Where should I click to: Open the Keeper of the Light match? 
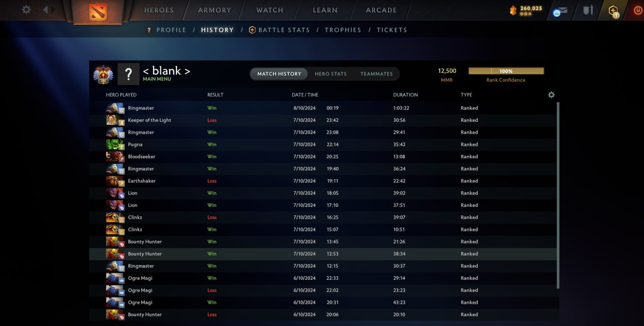coord(324,120)
